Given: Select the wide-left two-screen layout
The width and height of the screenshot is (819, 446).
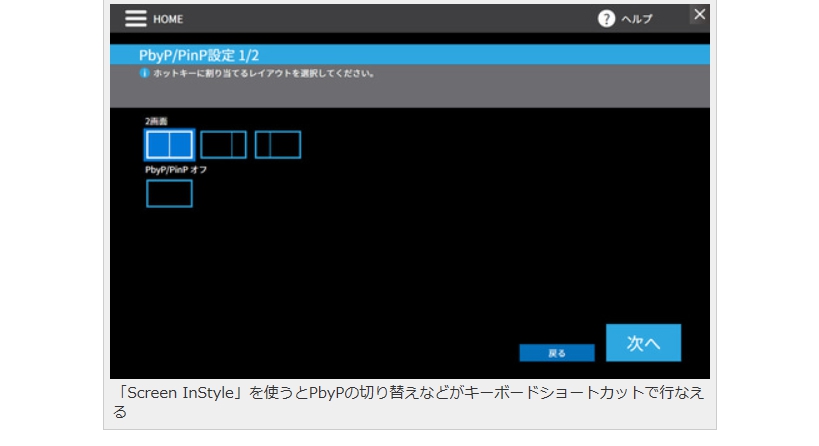Looking at the screenshot, I should pyautogui.click(x=223, y=145).
